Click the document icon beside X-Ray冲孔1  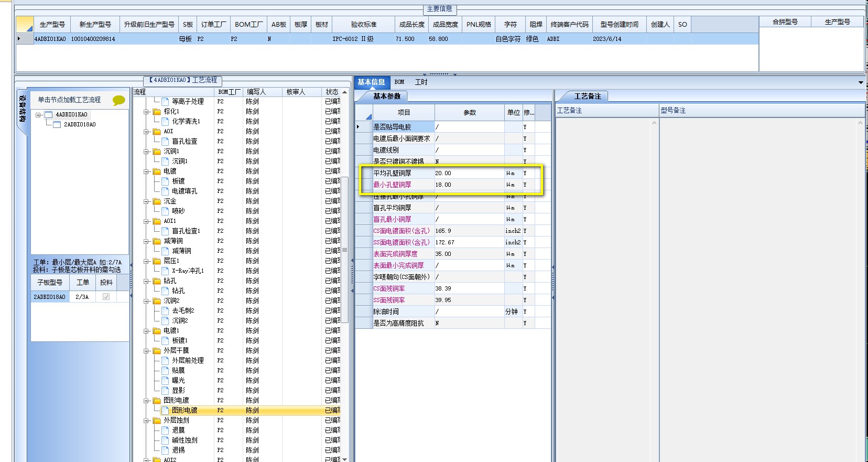(165, 271)
